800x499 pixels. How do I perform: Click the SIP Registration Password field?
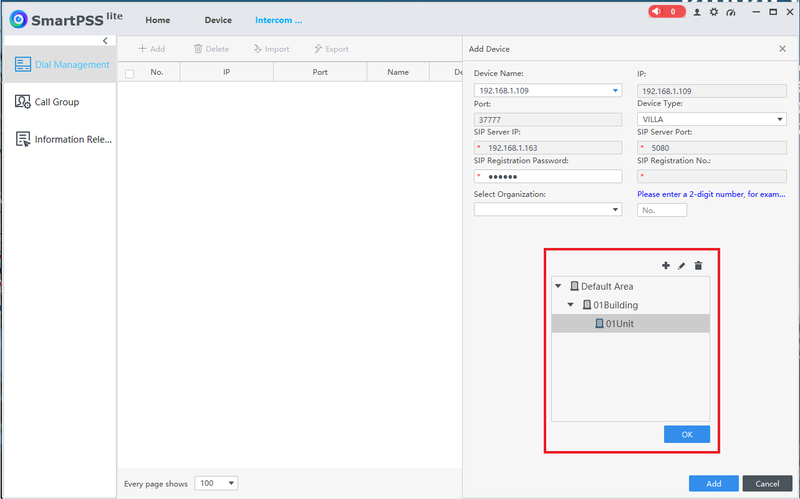point(548,176)
